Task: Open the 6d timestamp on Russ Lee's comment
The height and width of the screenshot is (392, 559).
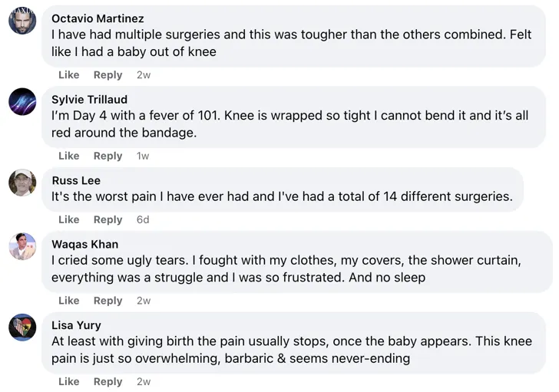Action: tap(143, 219)
